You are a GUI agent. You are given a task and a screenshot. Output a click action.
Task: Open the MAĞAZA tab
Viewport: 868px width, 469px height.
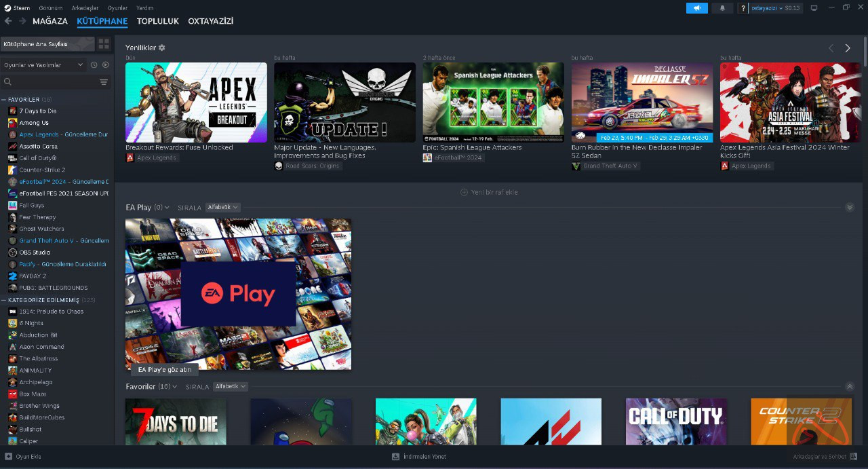[50, 21]
